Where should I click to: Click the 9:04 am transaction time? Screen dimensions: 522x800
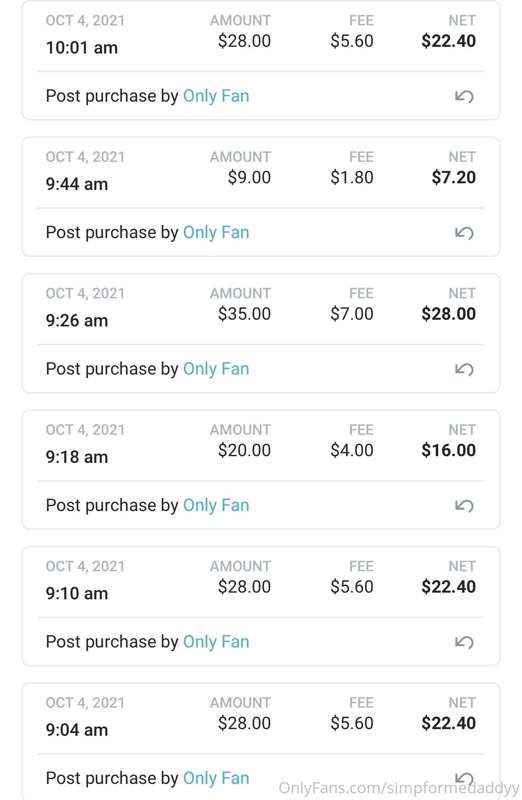[x=77, y=730]
